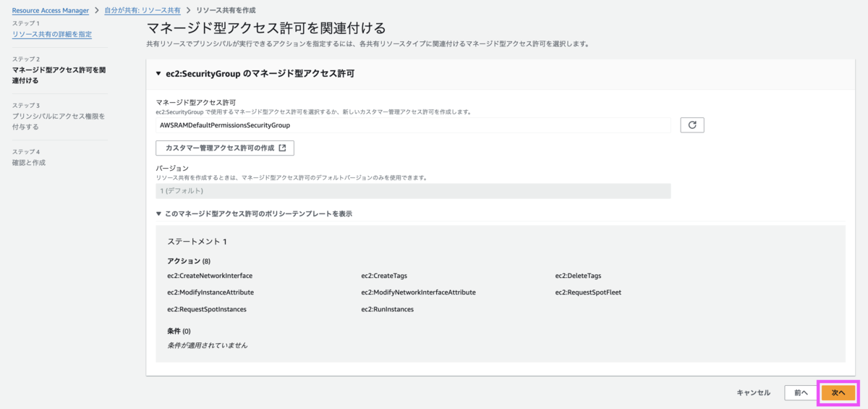Click the 条件が適用されていません text
The width and height of the screenshot is (868, 409).
tap(207, 345)
